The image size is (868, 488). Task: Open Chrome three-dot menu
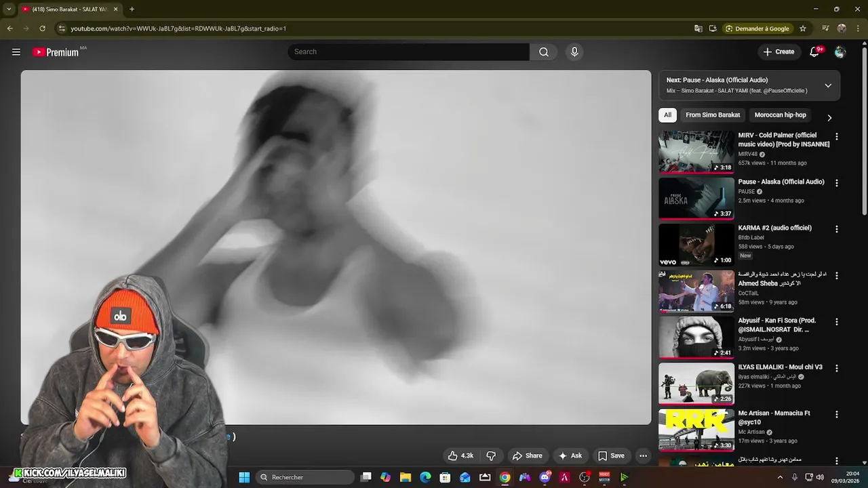pyautogui.click(x=858, y=28)
